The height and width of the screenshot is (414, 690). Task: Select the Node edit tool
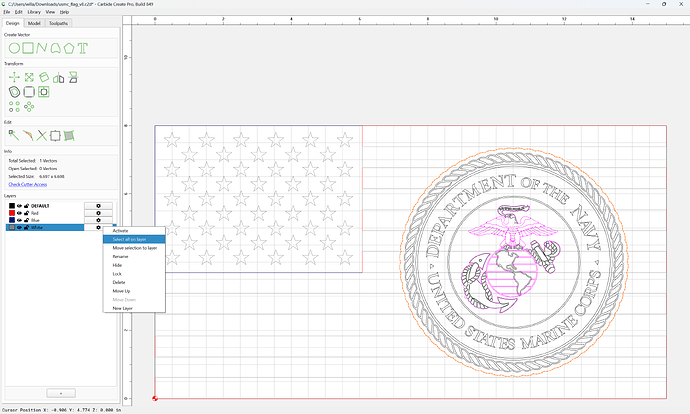point(14,136)
